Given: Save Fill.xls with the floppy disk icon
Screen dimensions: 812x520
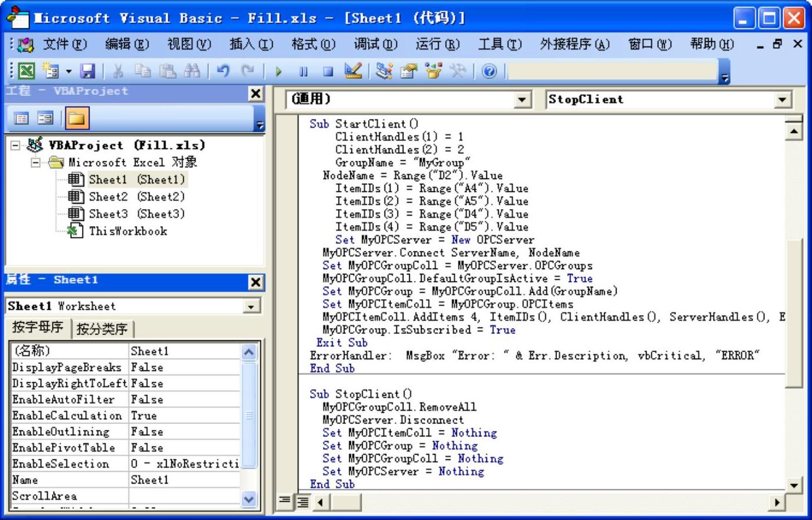Looking at the screenshot, I should pyautogui.click(x=88, y=71).
